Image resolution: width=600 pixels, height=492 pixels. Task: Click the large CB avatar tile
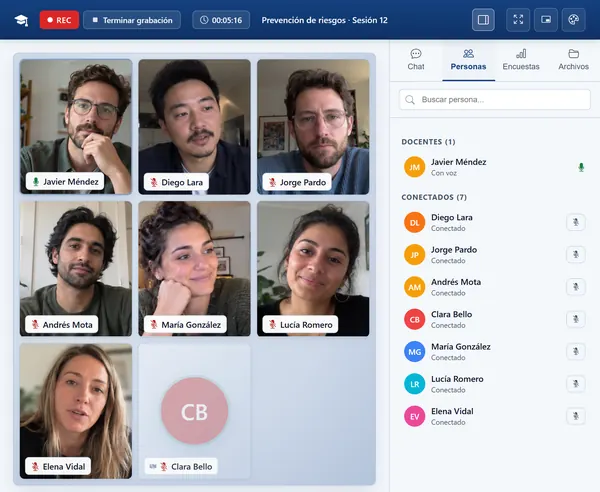pos(194,411)
